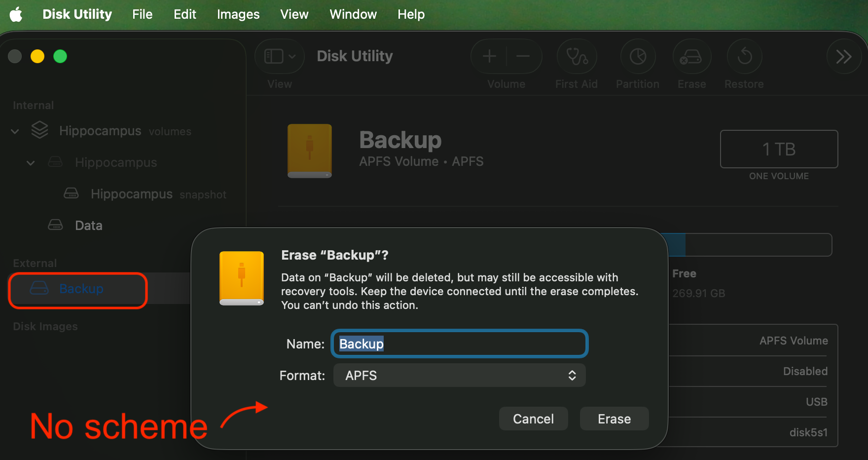
Task: Confirm with the Erase button in dialog
Action: tap(615, 419)
